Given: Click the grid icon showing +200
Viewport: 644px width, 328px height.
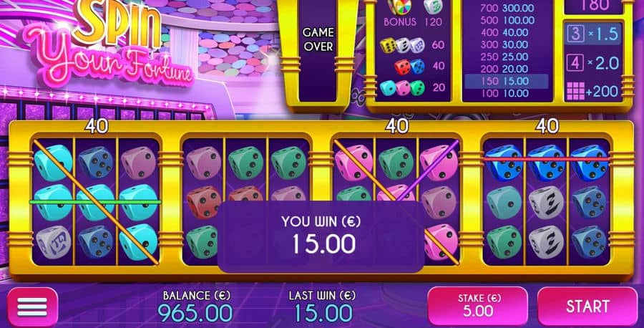Looking at the screenshot, I should [x=575, y=91].
